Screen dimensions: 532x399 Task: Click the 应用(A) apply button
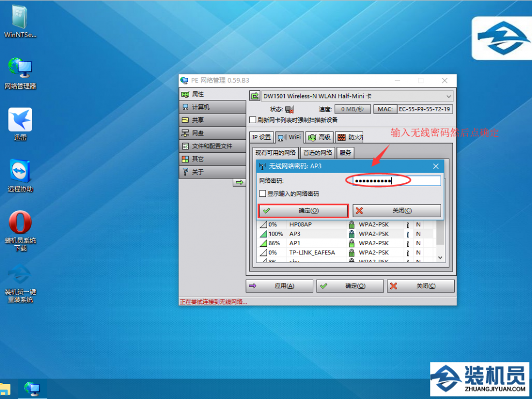coord(279,286)
